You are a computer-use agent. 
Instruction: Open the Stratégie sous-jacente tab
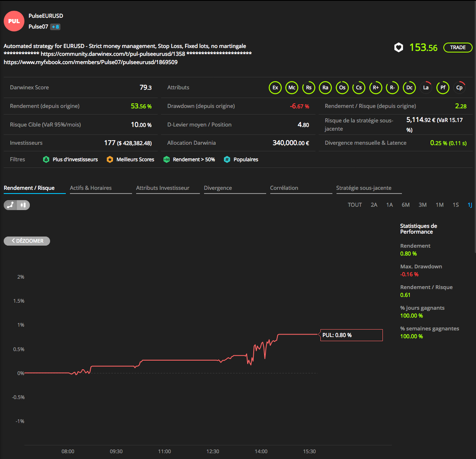369,188
